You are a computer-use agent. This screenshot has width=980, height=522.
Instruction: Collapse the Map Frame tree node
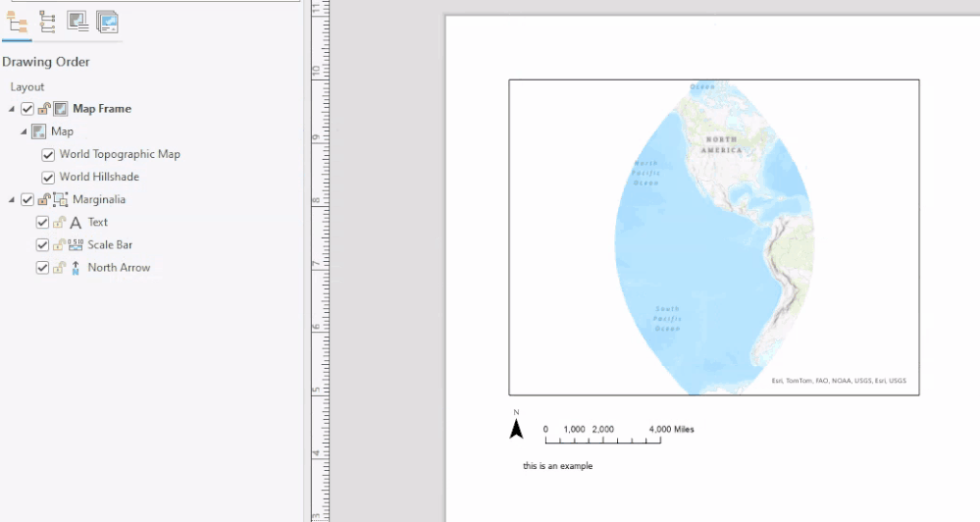[11, 109]
